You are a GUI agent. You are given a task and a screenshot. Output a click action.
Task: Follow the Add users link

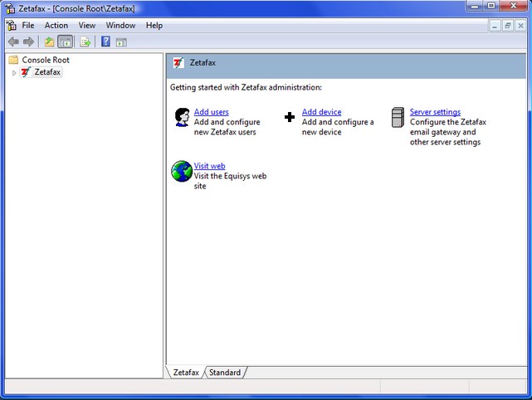pyautogui.click(x=211, y=112)
